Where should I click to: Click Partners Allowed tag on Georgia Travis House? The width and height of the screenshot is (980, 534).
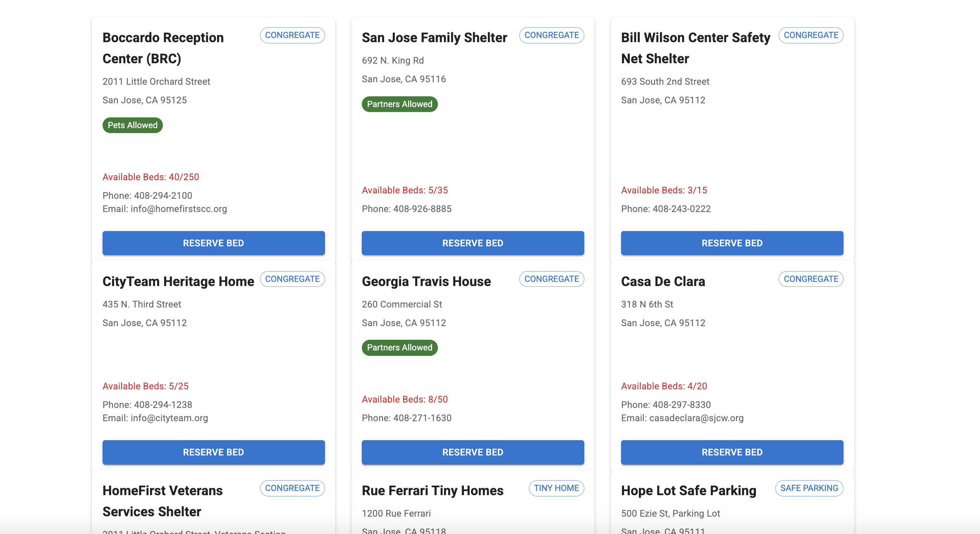click(x=399, y=348)
